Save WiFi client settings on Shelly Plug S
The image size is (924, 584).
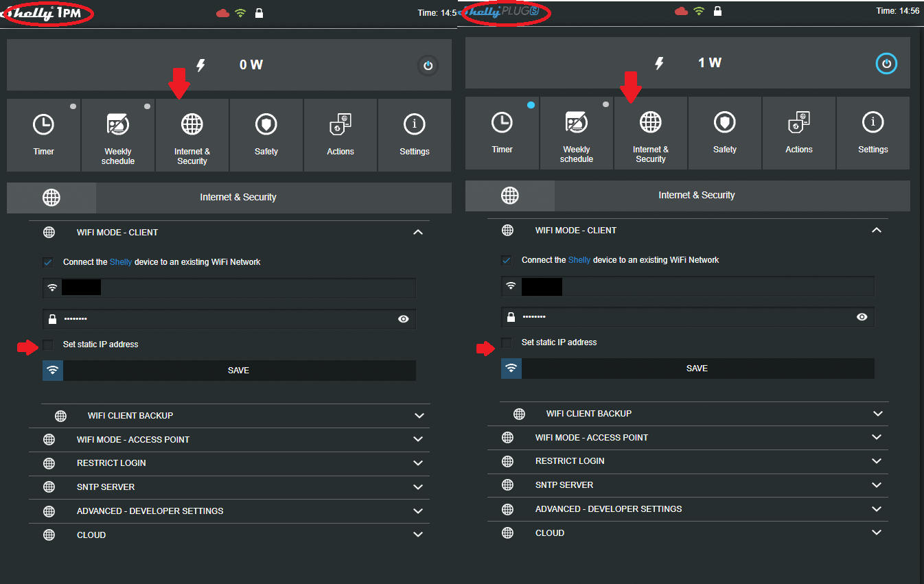[688, 369]
